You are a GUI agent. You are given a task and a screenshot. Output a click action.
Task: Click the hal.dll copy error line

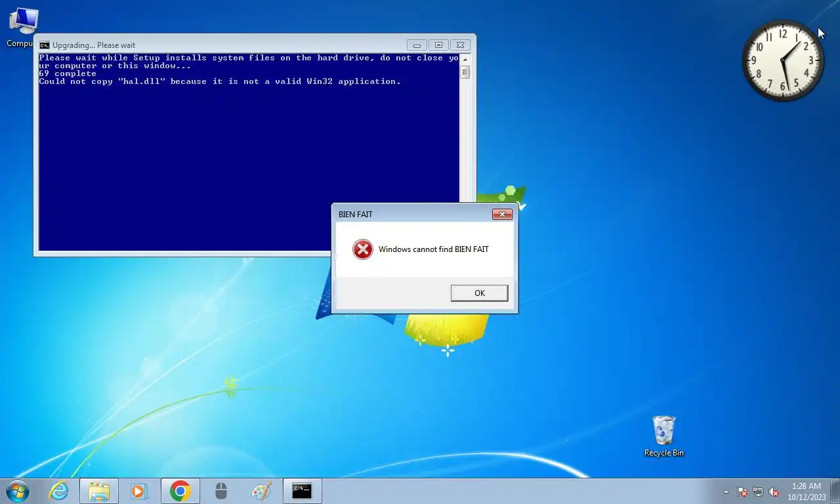click(220, 81)
